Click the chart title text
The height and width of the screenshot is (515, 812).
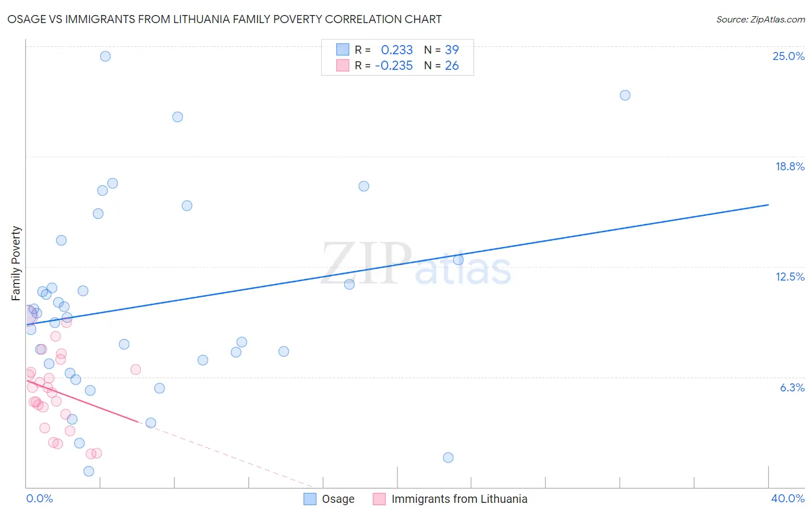pos(224,19)
